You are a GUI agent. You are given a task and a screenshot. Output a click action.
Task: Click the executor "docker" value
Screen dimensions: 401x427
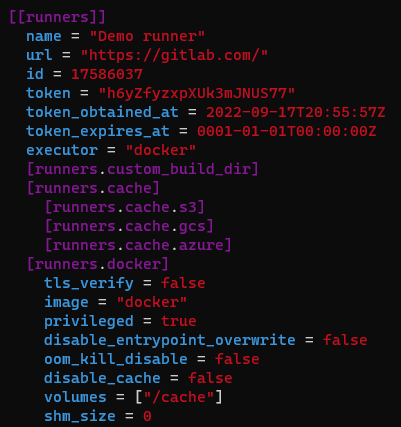tap(161, 150)
